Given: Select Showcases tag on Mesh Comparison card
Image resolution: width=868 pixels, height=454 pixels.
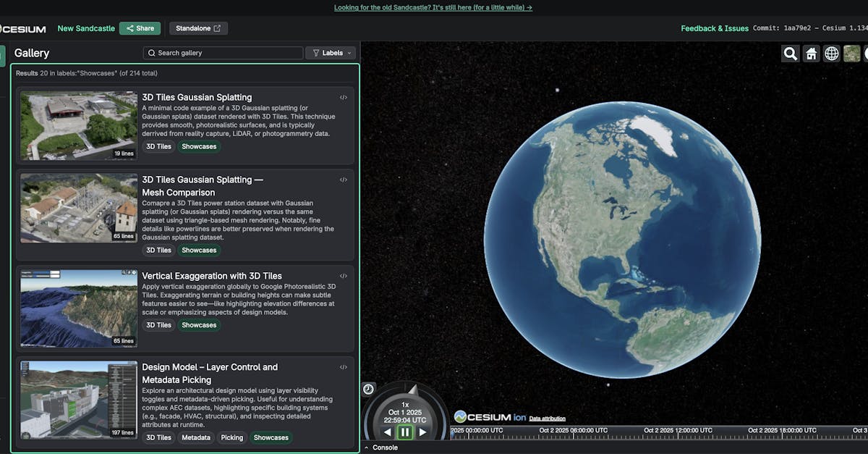Looking at the screenshot, I should click(x=199, y=250).
